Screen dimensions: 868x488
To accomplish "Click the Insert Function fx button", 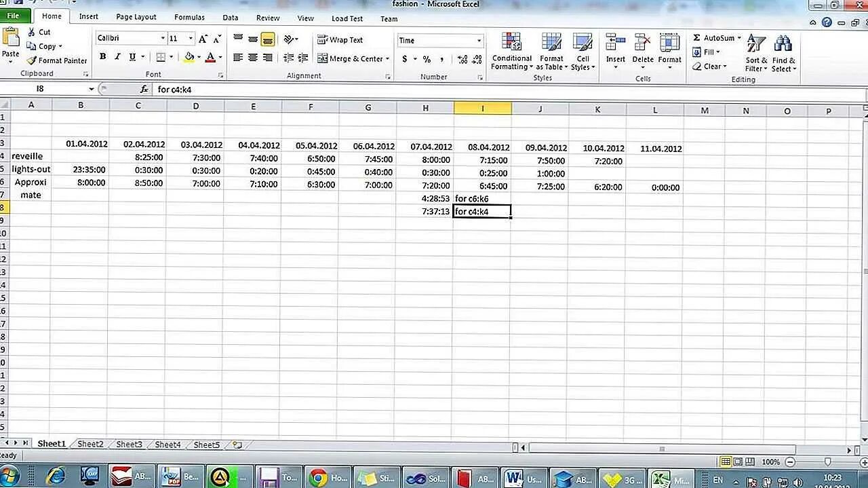I will click(144, 89).
